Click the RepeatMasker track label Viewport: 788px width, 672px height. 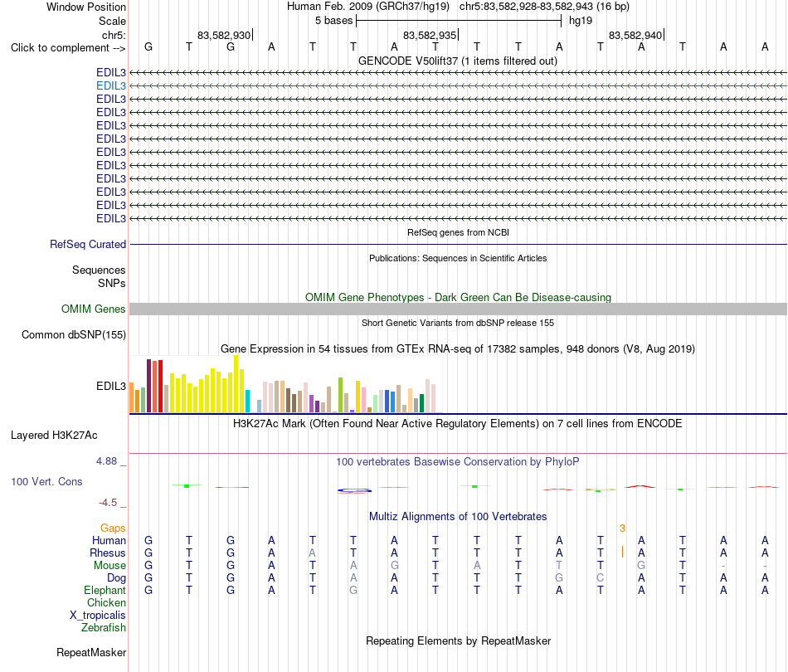(x=91, y=652)
